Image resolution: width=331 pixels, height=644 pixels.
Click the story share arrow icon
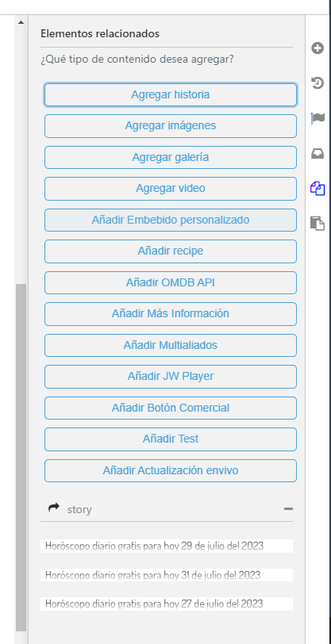point(54,508)
